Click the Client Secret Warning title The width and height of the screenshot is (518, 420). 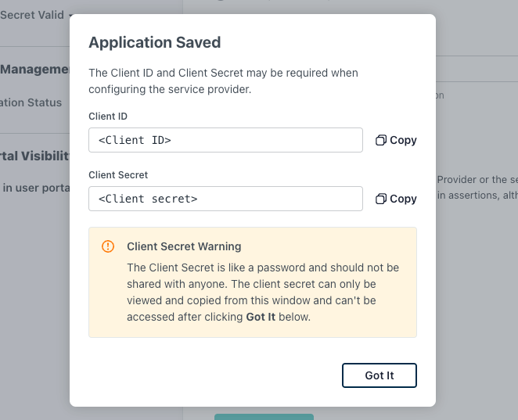[x=184, y=246]
